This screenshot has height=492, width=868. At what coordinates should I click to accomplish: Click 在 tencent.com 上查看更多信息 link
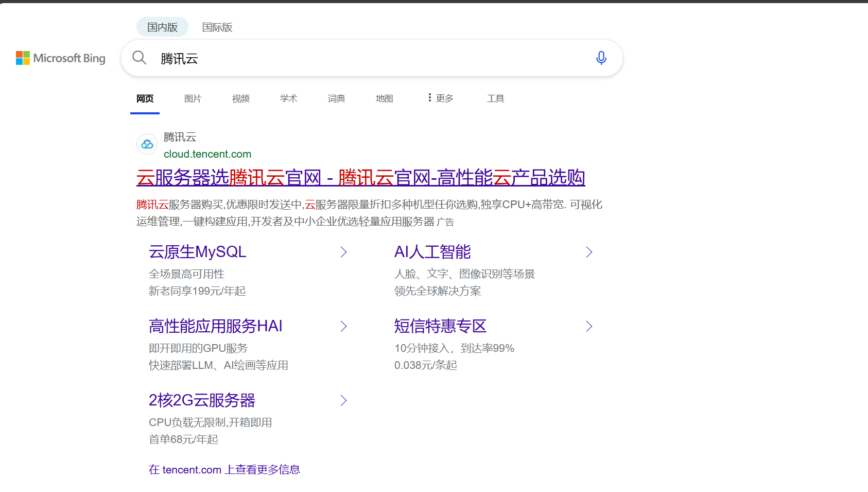click(224, 470)
